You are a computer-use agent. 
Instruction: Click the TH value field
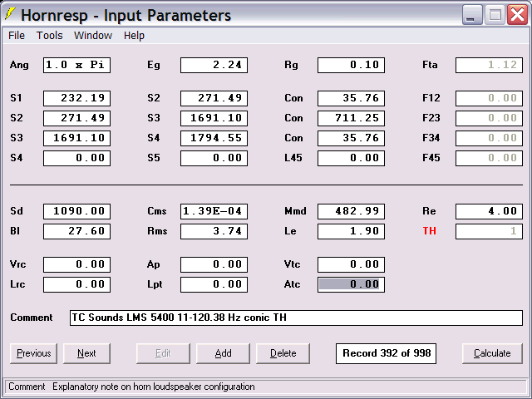coord(489,231)
